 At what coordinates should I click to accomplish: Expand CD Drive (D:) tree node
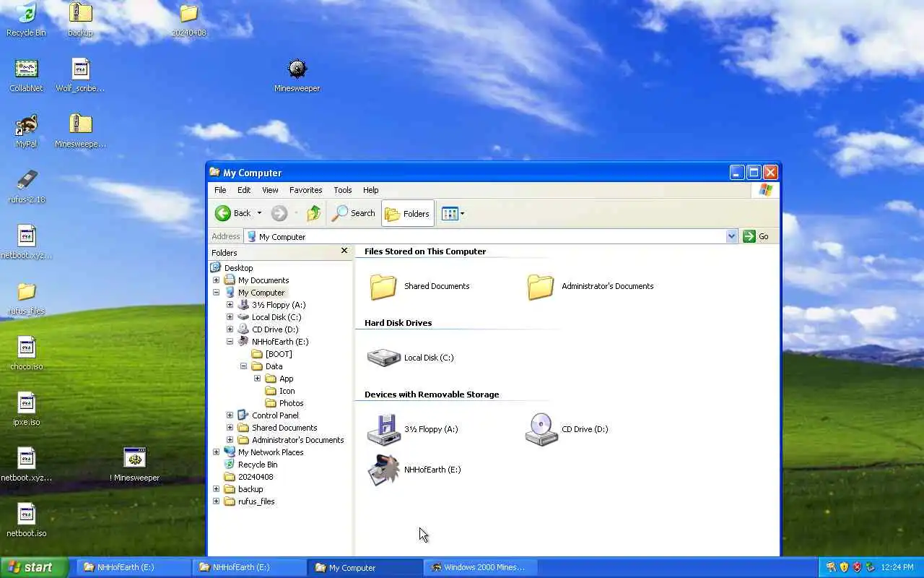click(230, 329)
